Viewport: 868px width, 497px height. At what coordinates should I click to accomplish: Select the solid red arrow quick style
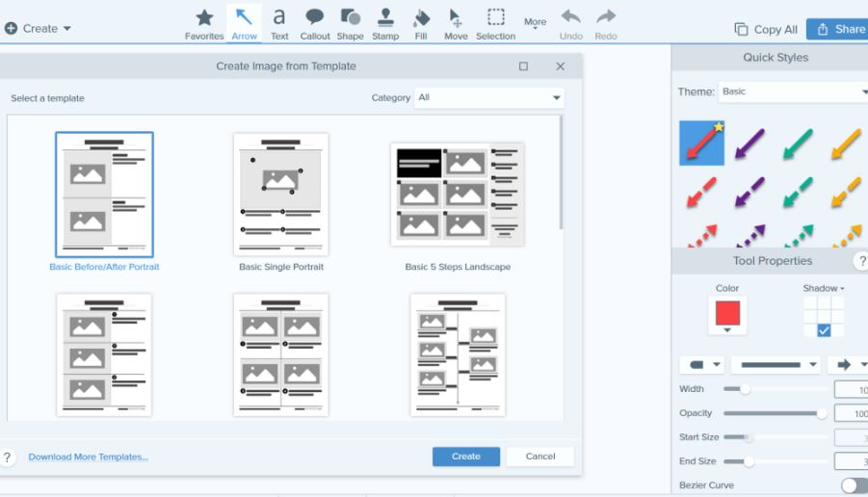pyautogui.click(x=701, y=143)
